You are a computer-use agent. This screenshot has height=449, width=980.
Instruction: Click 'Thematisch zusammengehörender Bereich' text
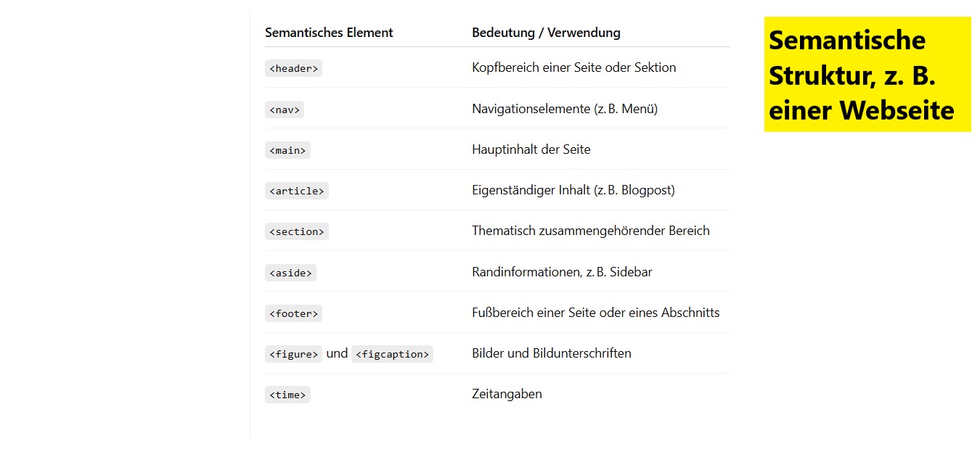click(x=591, y=231)
